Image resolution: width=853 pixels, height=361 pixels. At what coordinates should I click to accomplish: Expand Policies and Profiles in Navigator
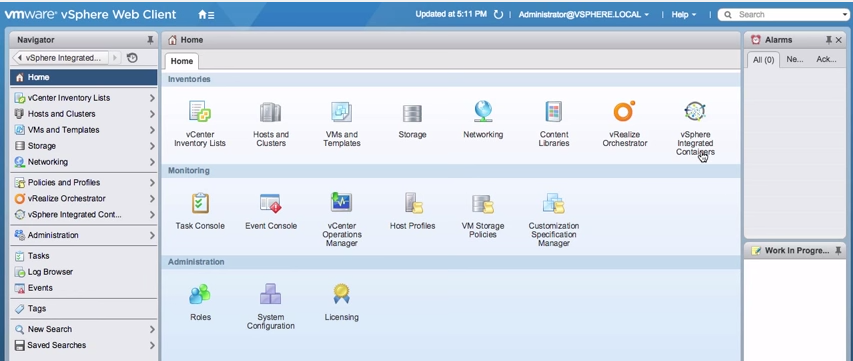(x=152, y=183)
